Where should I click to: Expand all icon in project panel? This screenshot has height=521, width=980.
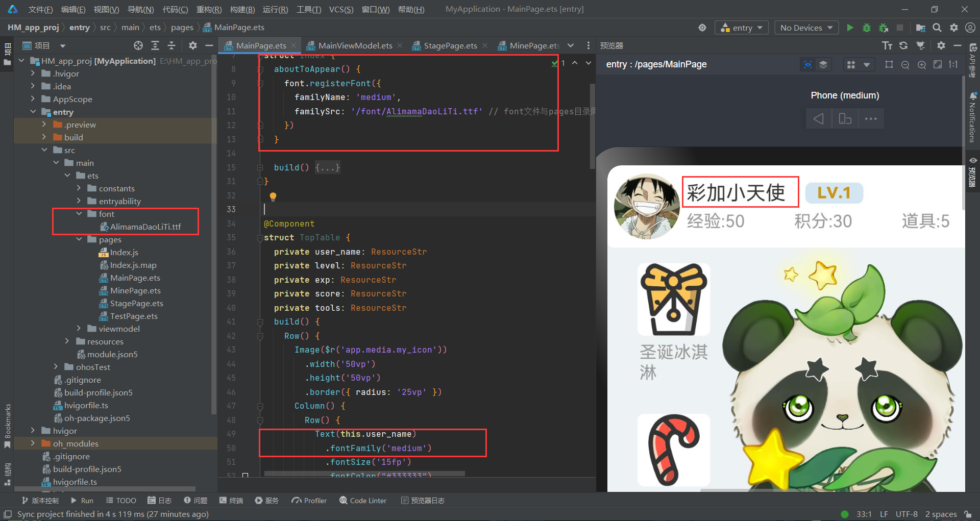pyautogui.click(x=155, y=45)
